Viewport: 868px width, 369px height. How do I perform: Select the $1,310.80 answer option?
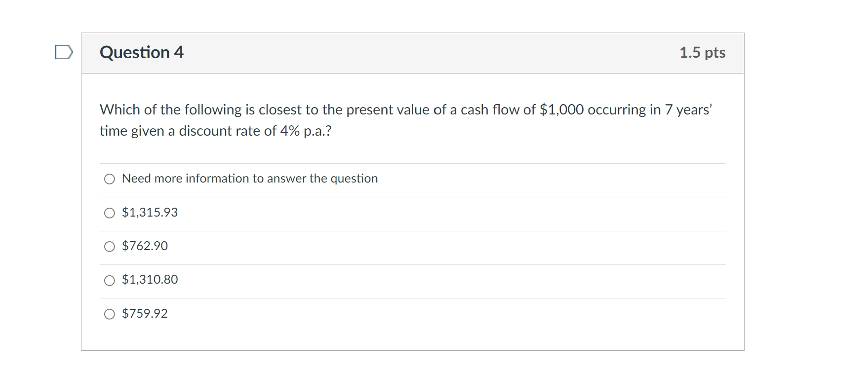coord(109,280)
